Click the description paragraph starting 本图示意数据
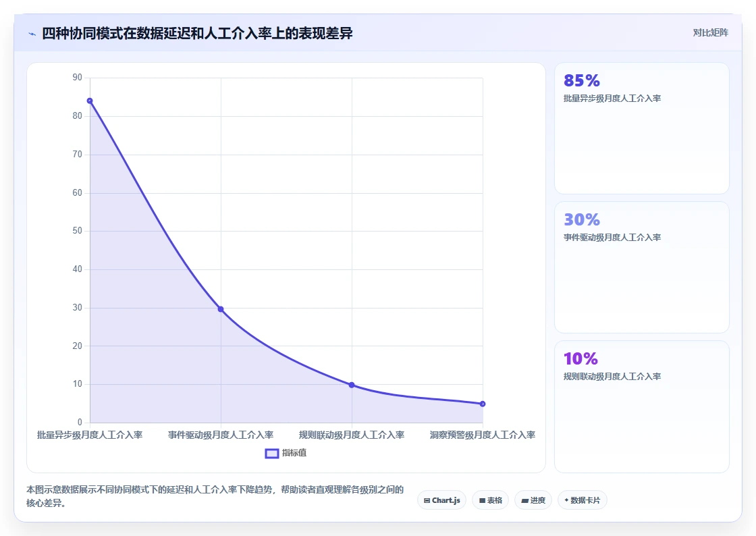 (215, 496)
